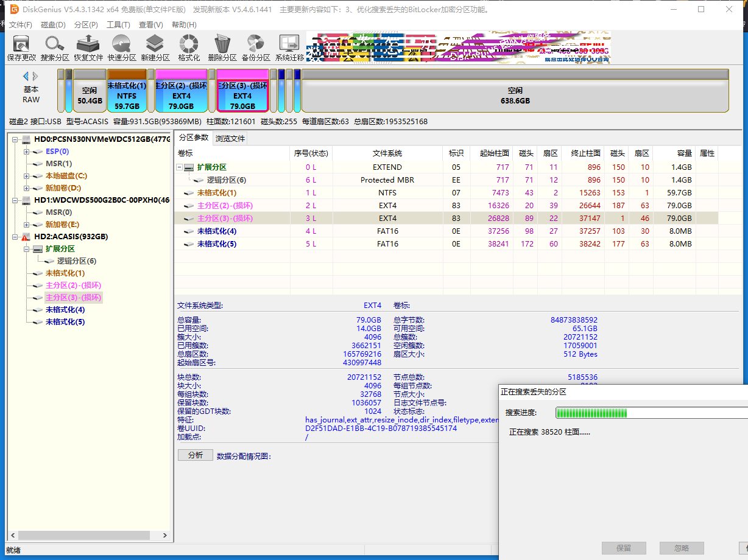The height and width of the screenshot is (560, 748).
Task: Click the horizontal scrollbar in tree panel
Action: coord(85,536)
